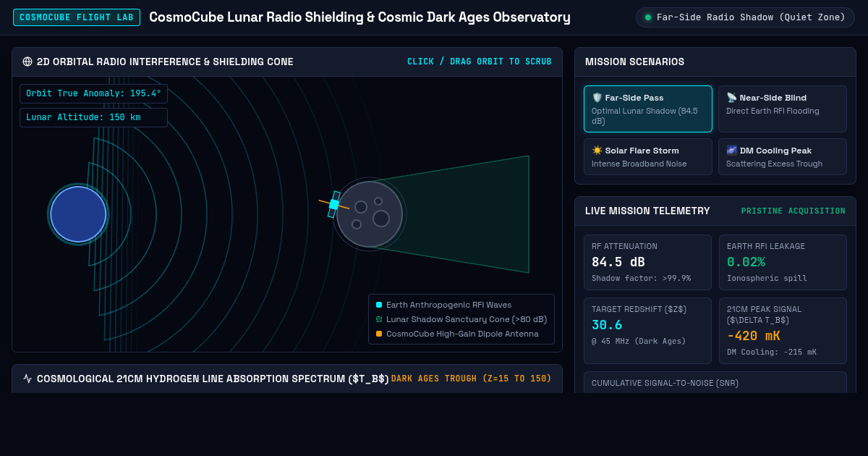Click the CosmoCube Flight Lab badge
Screen dimensions: 868x456
(x=77, y=17)
